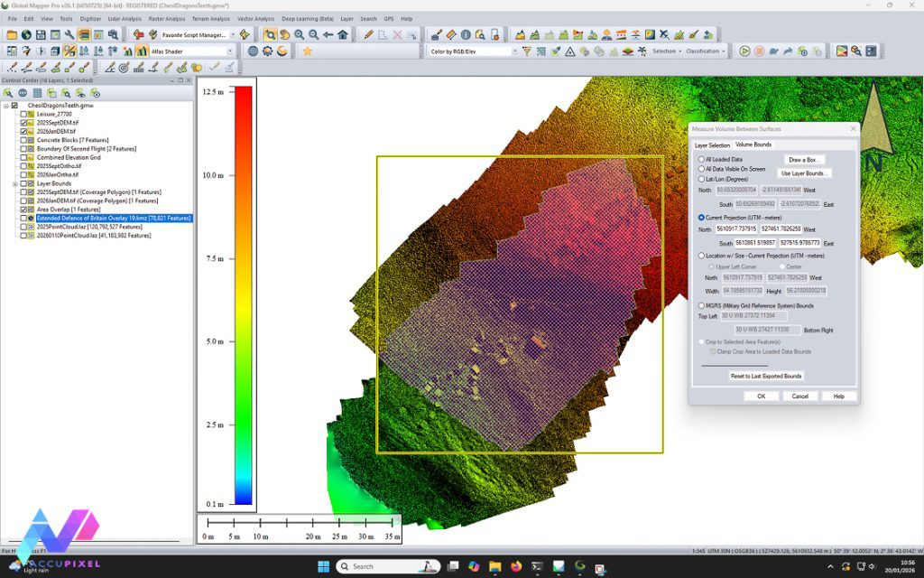Select the All Loaded Data radio option
924x578 pixels.
[x=702, y=159]
